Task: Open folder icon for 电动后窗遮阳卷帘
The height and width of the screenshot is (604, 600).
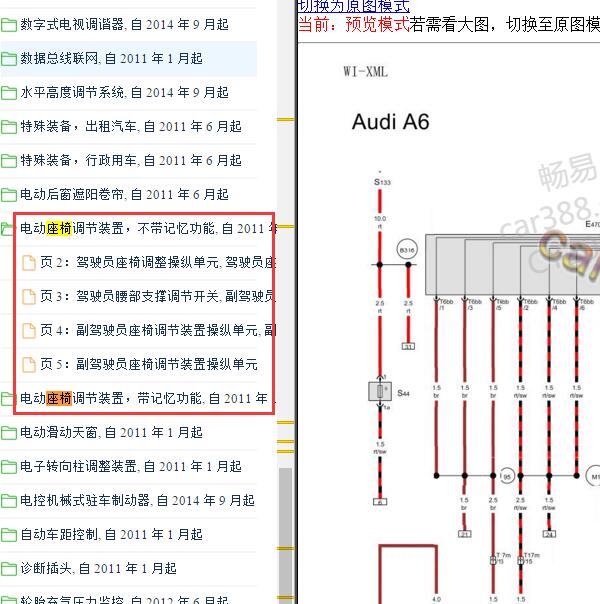Action: click(x=8, y=195)
